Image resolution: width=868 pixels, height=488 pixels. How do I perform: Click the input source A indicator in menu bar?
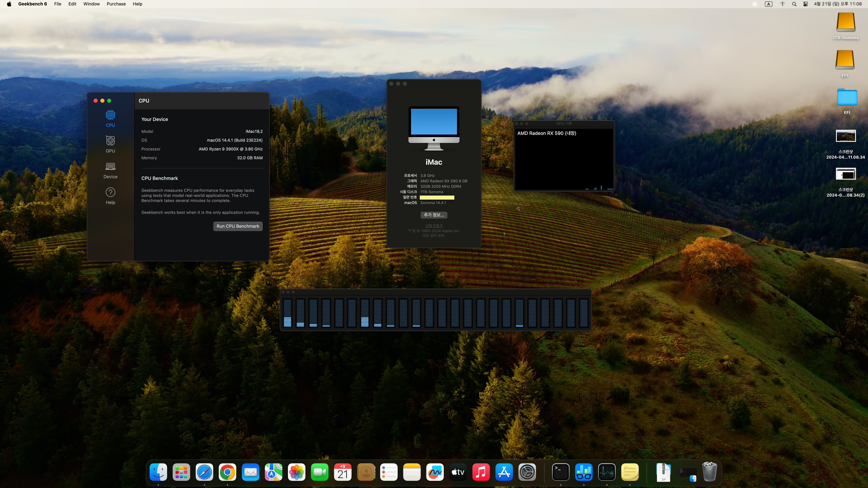(768, 4)
